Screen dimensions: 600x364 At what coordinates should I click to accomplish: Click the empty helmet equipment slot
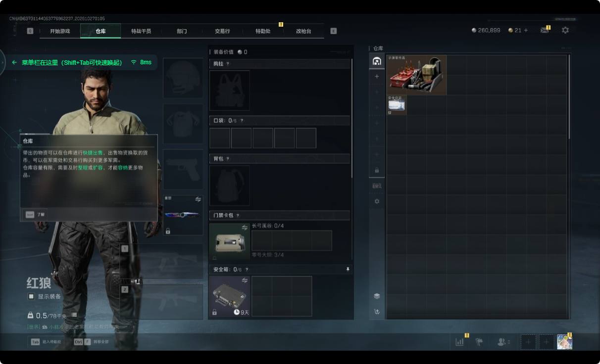(x=183, y=78)
